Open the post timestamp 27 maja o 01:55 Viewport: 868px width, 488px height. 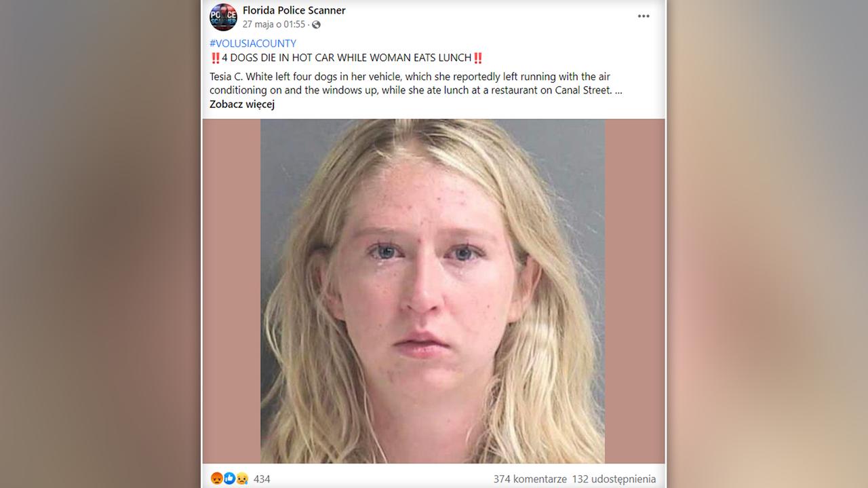click(274, 24)
